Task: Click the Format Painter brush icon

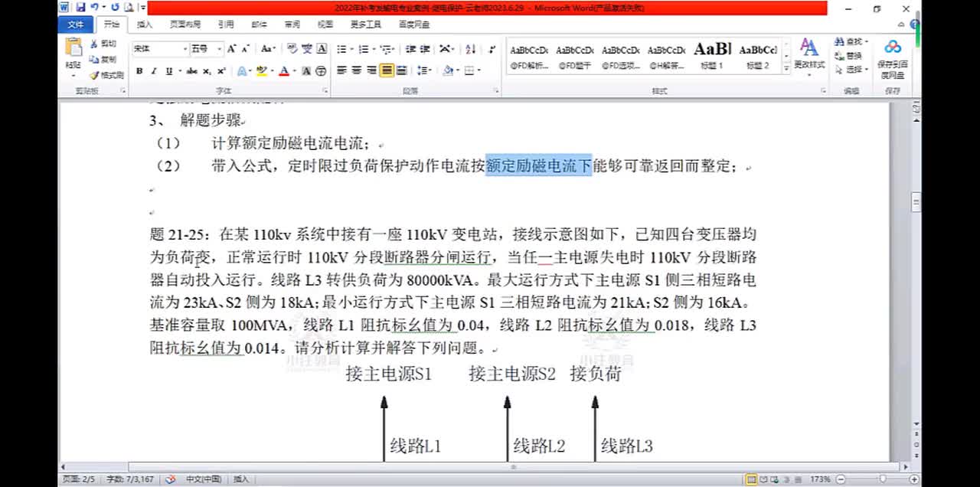Action: point(95,75)
